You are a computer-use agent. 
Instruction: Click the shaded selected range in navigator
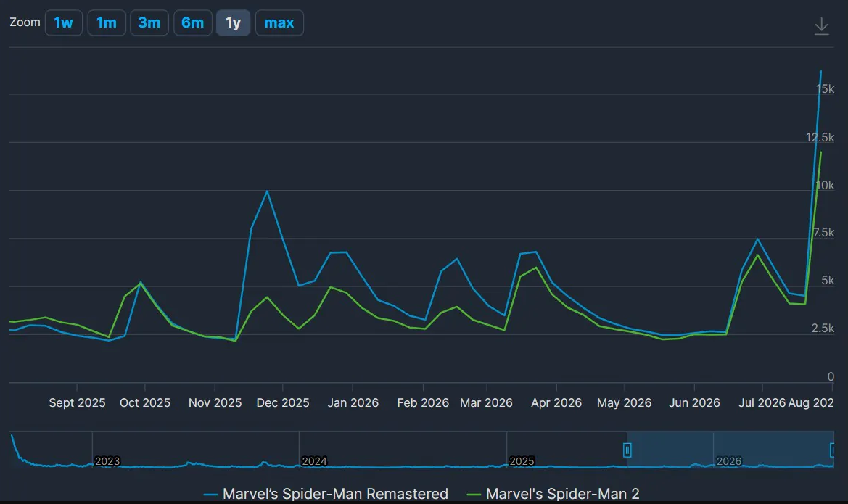coord(730,450)
